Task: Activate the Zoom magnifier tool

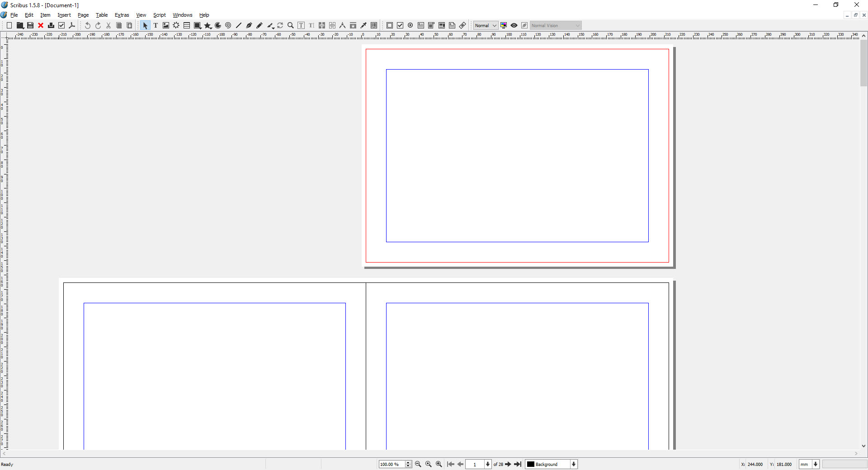Action: pos(291,26)
